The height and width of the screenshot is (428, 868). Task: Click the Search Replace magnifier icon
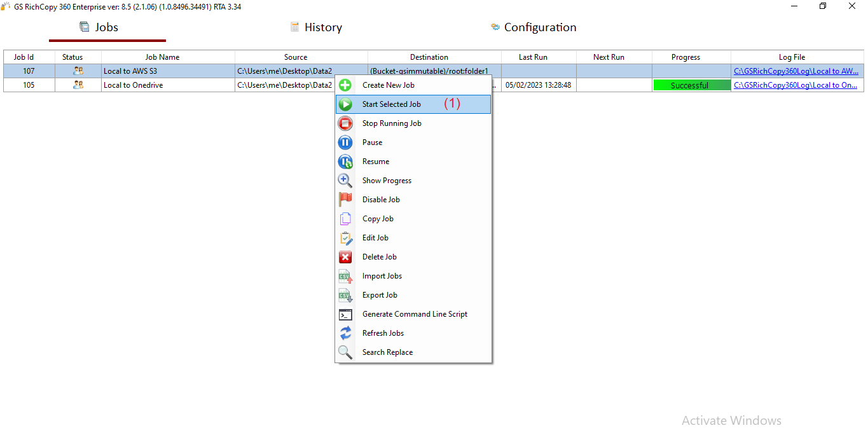(x=345, y=352)
